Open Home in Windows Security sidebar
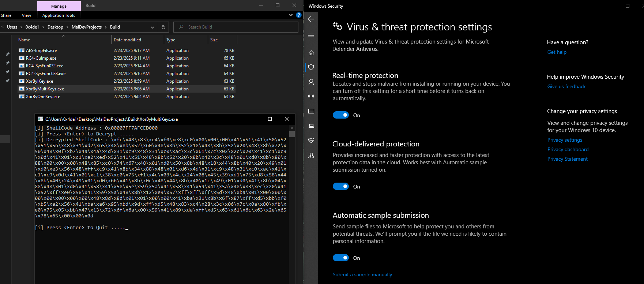The image size is (644, 284). 311,53
